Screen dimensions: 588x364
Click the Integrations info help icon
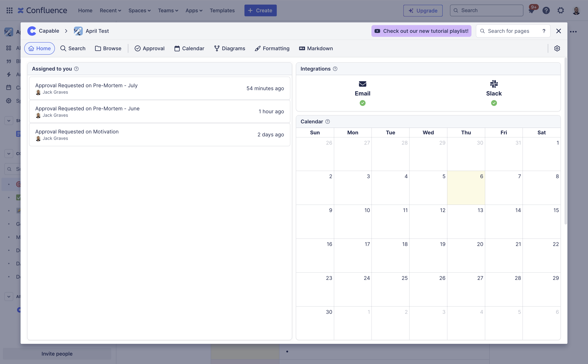click(335, 69)
